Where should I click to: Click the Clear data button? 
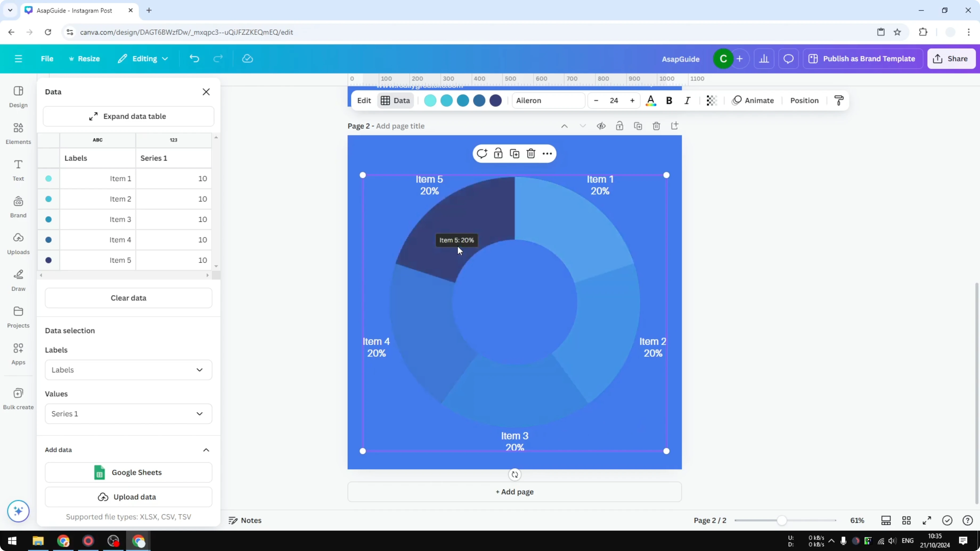tap(129, 298)
